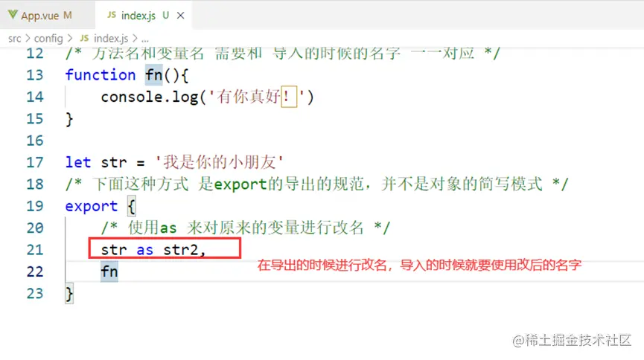Click the closing brace on line 23
Image resolution: width=644 pixels, height=360 pixels.
pos(69,294)
